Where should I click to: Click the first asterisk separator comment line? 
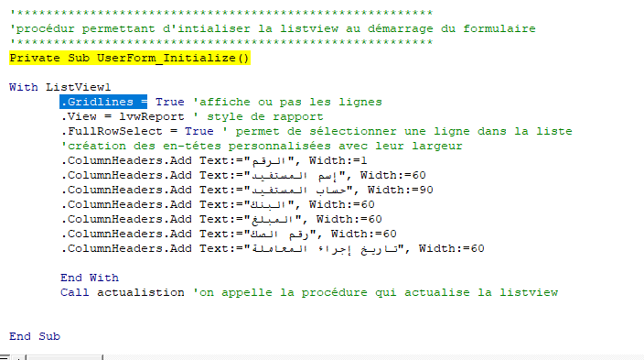coord(221,13)
